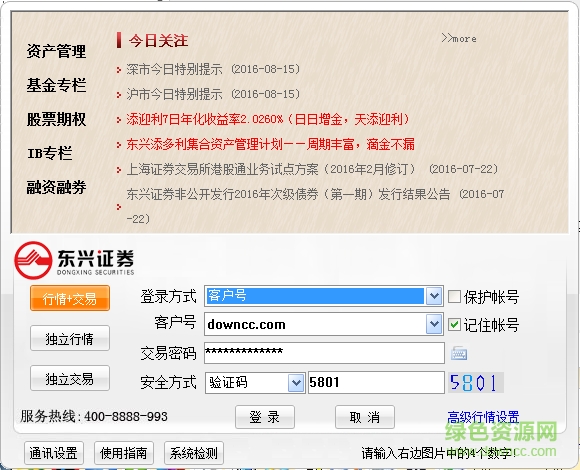Open 上海证券交易所港股通业务试点方案 news item

[312, 169]
